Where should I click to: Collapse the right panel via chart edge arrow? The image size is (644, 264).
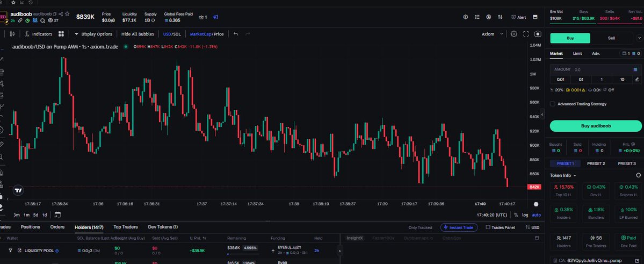pyautogui.click(x=542, y=115)
